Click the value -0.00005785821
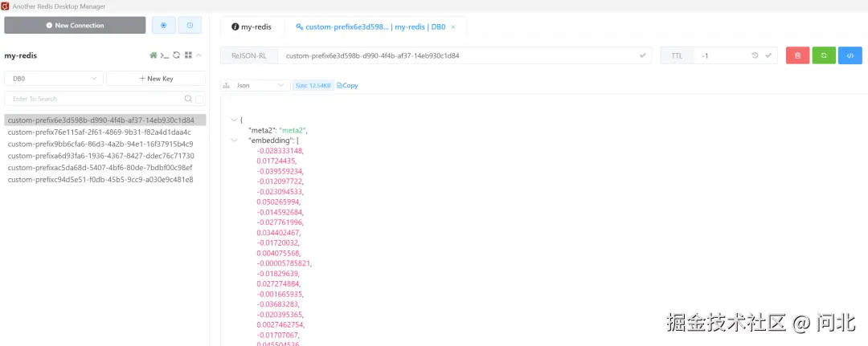Image resolution: width=868 pixels, height=346 pixels. (x=284, y=263)
